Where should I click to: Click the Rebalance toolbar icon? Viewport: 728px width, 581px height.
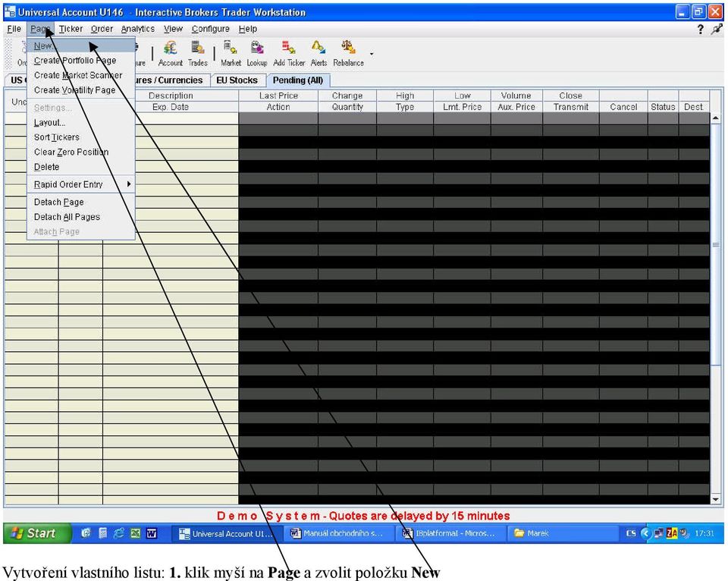pos(348,54)
